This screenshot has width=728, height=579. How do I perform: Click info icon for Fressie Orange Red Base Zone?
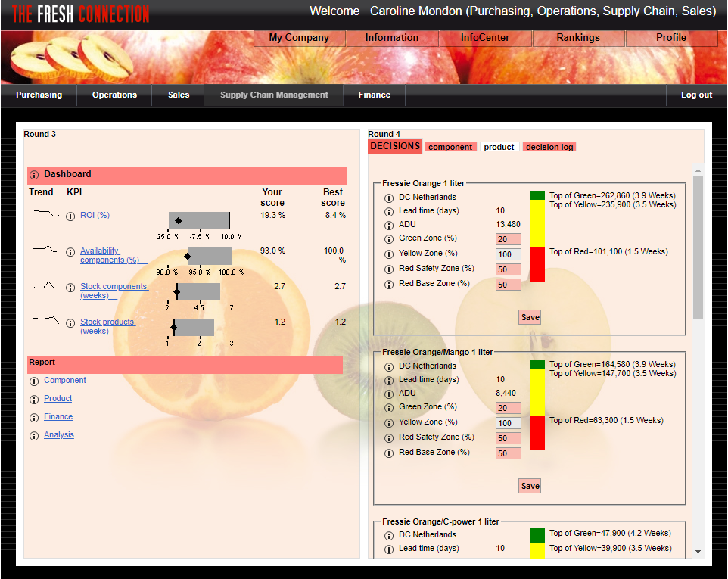389,285
